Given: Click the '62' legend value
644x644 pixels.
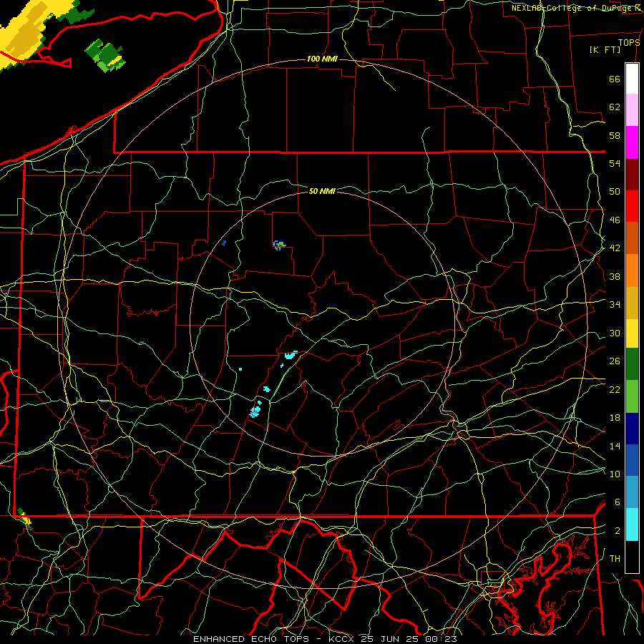Looking at the screenshot, I should [615, 107].
